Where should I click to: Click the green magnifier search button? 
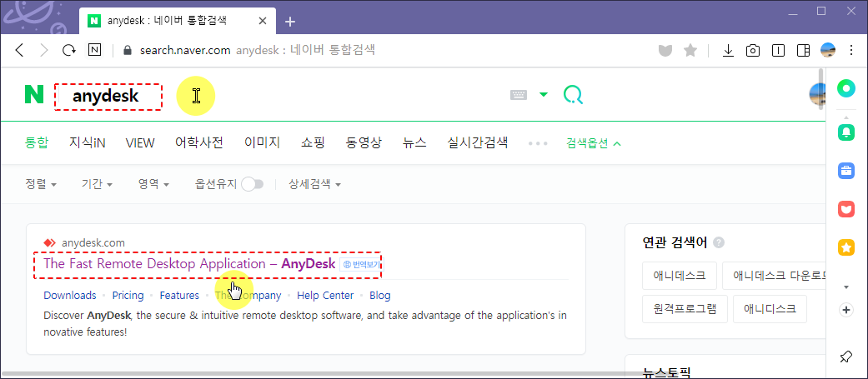[573, 95]
